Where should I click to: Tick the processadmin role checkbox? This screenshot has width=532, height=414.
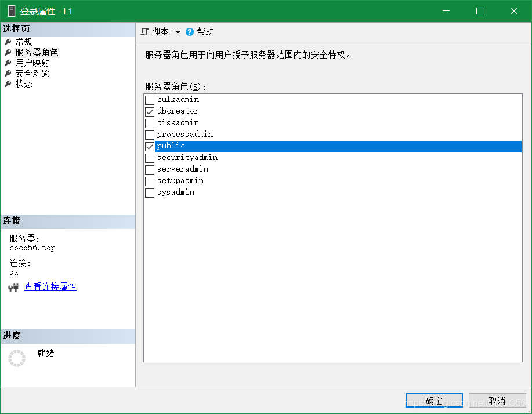pos(150,135)
